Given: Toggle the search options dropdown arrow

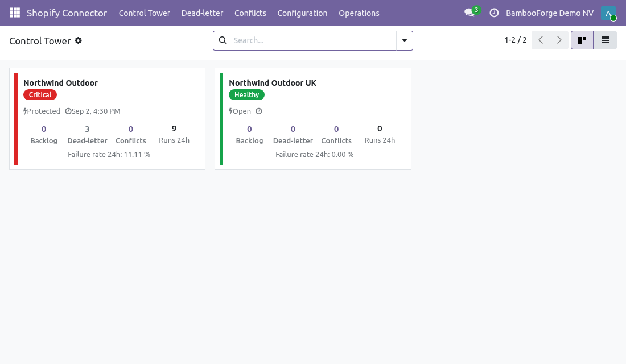Looking at the screenshot, I should 405,40.
